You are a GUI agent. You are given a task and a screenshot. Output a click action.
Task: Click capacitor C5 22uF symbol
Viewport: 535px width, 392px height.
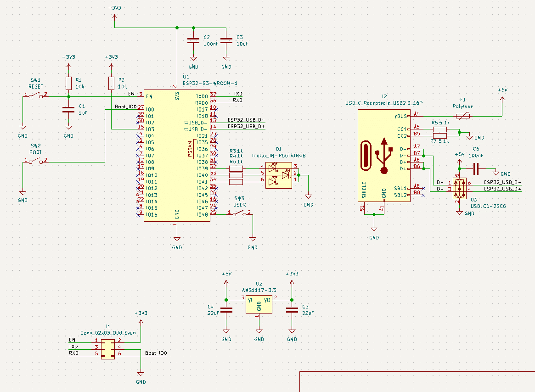(292, 310)
